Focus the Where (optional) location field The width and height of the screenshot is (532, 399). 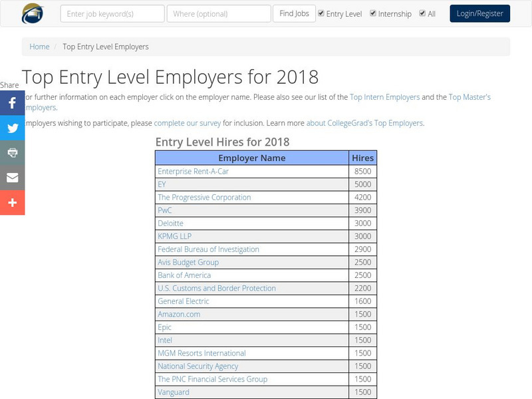[219, 14]
